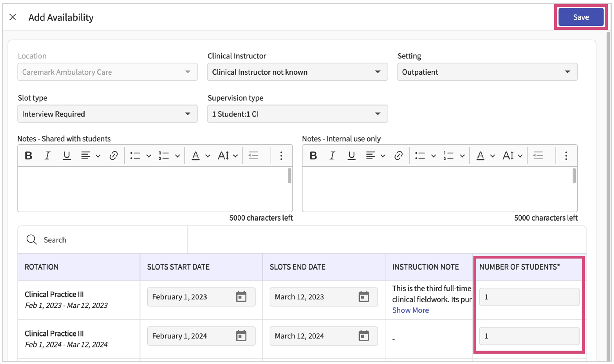This screenshot has height=364, width=614.
Task: Close the Add Availability dialog
Action: click(x=13, y=17)
